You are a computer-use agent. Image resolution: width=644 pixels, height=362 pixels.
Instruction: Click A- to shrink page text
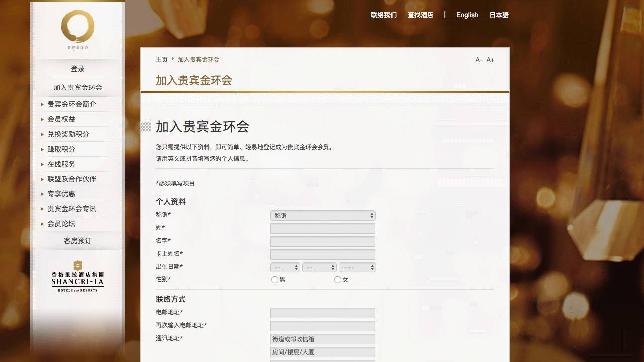pyautogui.click(x=479, y=60)
